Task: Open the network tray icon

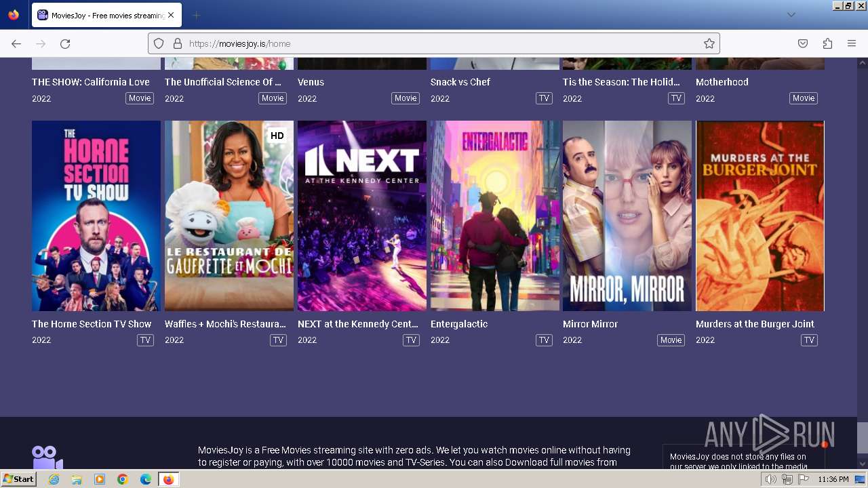Action: (x=787, y=479)
